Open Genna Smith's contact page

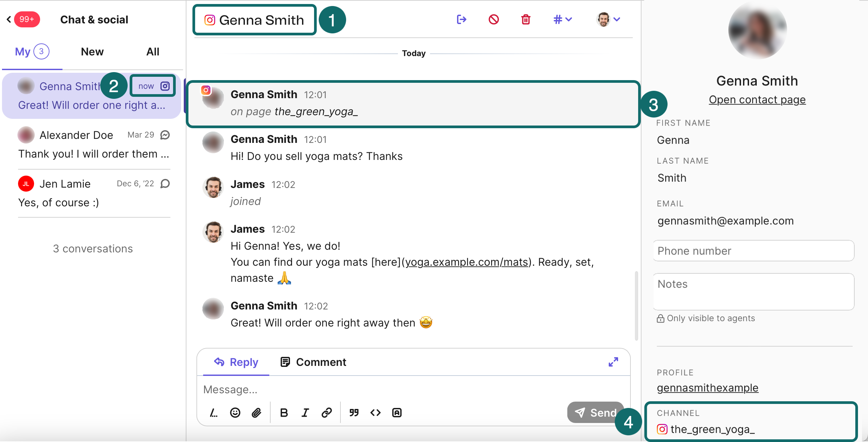(757, 99)
